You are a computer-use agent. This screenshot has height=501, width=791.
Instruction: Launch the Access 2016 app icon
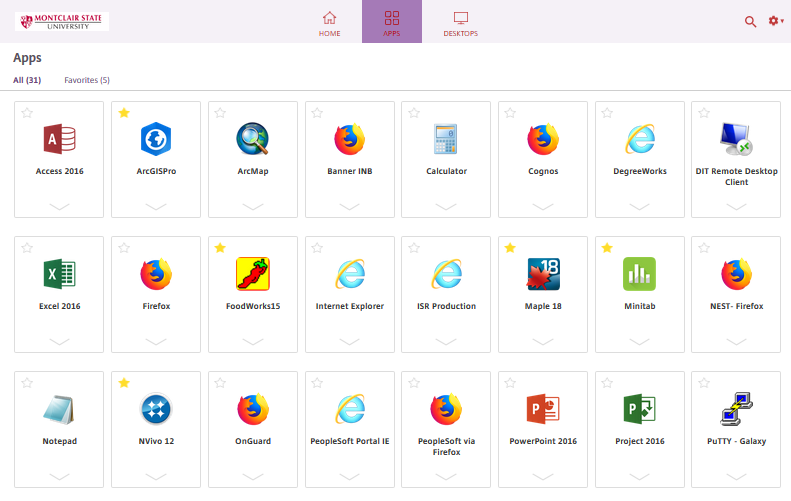(x=59, y=139)
